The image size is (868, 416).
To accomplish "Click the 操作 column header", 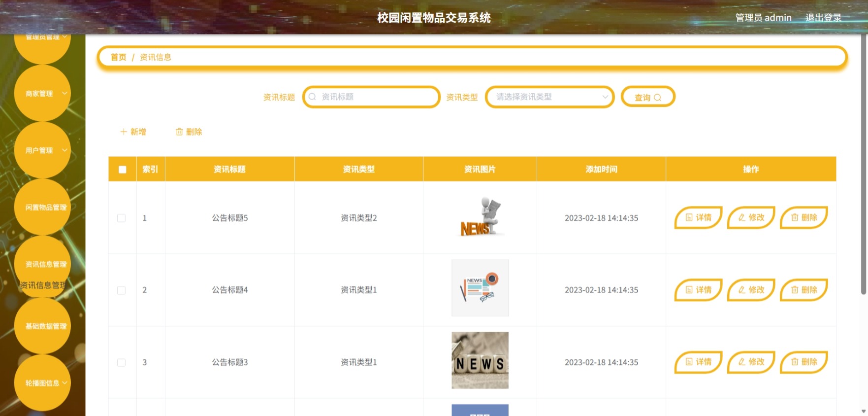I will click(751, 169).
